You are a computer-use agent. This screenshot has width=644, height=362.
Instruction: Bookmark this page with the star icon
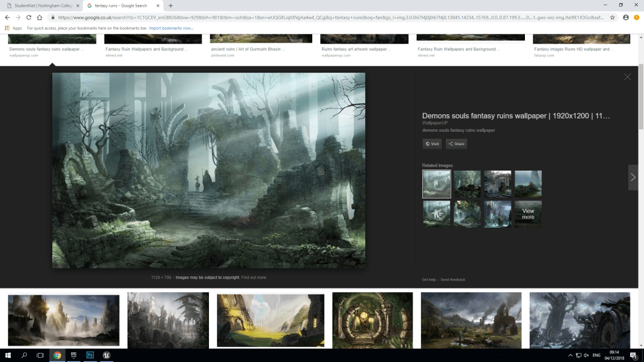coord(612,17)
